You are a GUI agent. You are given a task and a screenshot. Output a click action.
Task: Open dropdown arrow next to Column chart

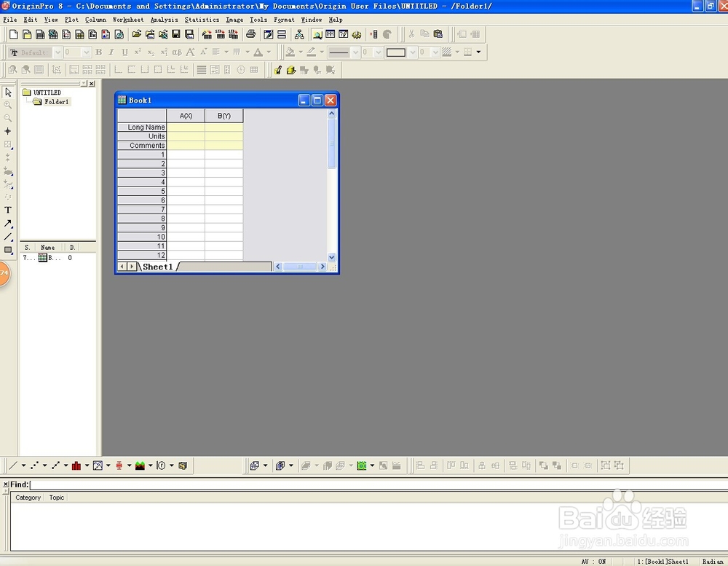pos(87,465)
